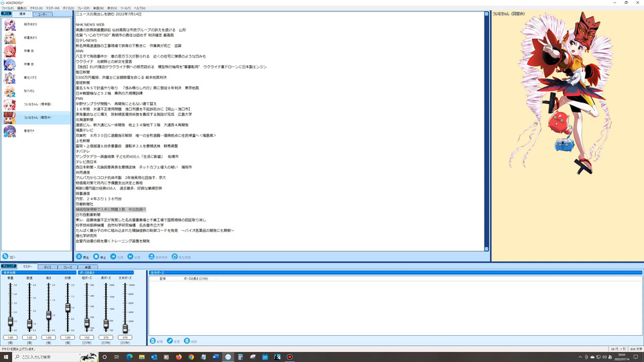Click the 話速 (speed) slider handle
The height and width of the screenshot is (362, 644).
pyautogui.click(x=30, y=324)
